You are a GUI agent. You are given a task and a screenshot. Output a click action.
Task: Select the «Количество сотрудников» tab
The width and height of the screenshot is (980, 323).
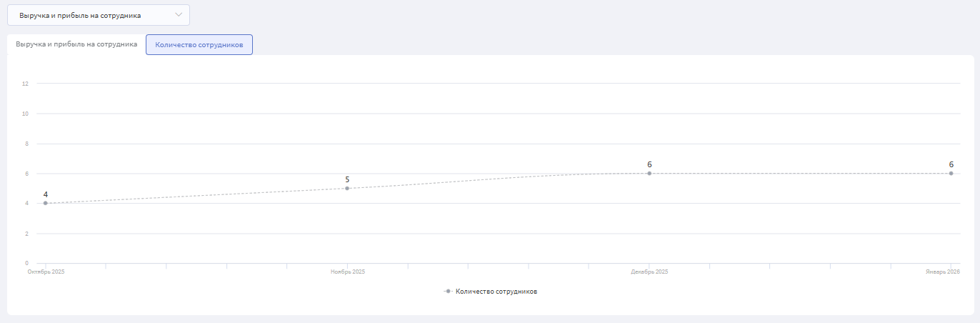[199, 44]
